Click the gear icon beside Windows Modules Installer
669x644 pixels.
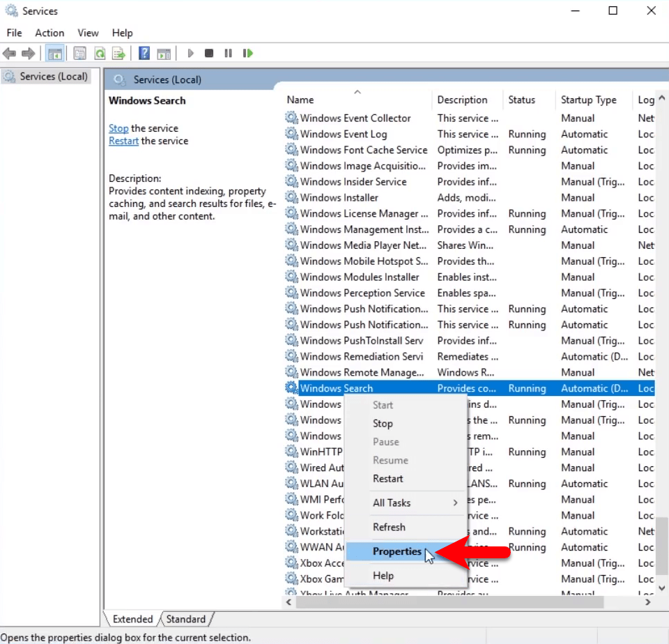point(291,277)
